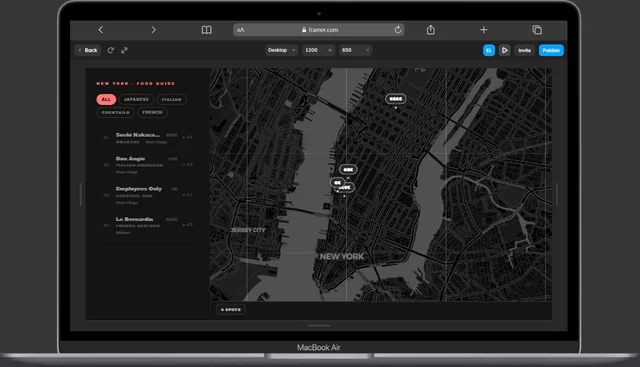Click the Invite button
Image resolution: width=640 pixels, height=367 pixels.
point(524,50)
